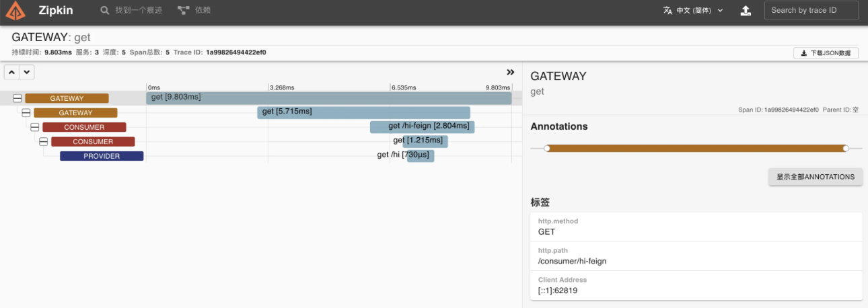Click the Trace ID value 1a99826494422ef0
Image resolution: width=868 pixels, height=308 pixels.
click(236, 52)
